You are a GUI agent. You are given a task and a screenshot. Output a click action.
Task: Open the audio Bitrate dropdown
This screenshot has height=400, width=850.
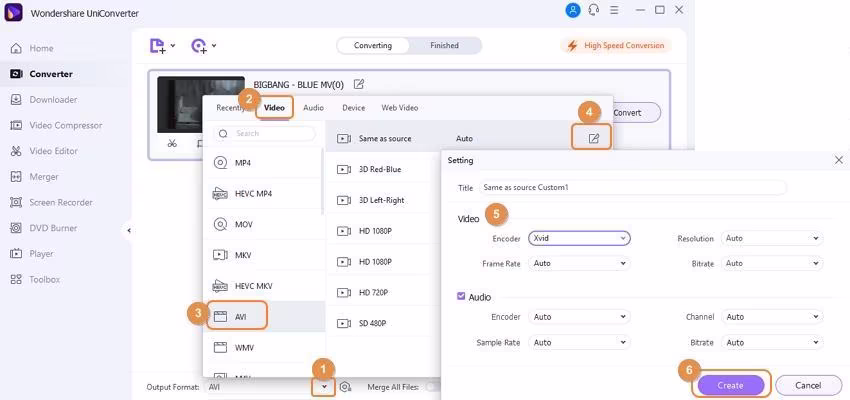pos(772,343)
